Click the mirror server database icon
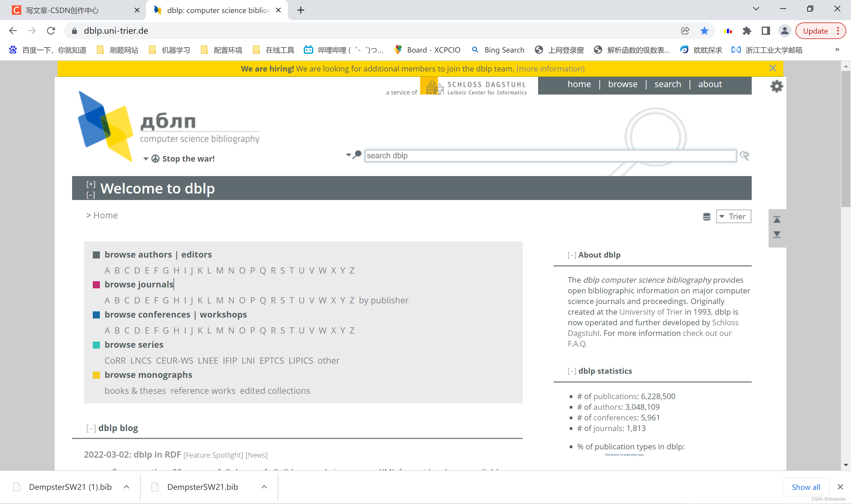The height and width of the screenshot is (504, 851). [x=706, y=217]
